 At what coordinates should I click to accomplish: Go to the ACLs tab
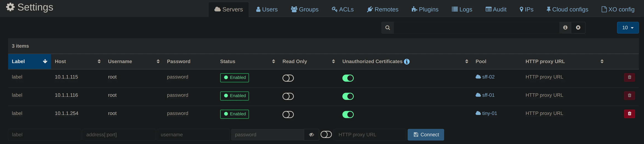tap(343, 10)
